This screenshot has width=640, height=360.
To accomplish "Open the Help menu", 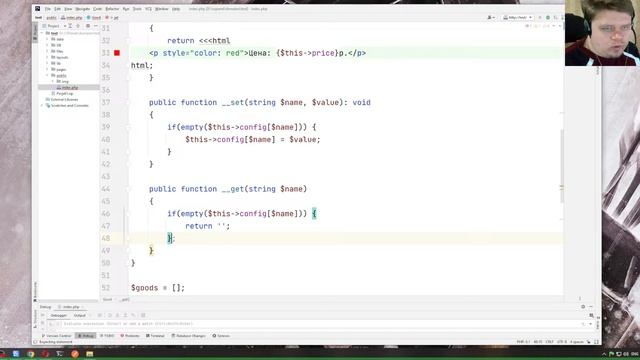I will tap(176, 9).
